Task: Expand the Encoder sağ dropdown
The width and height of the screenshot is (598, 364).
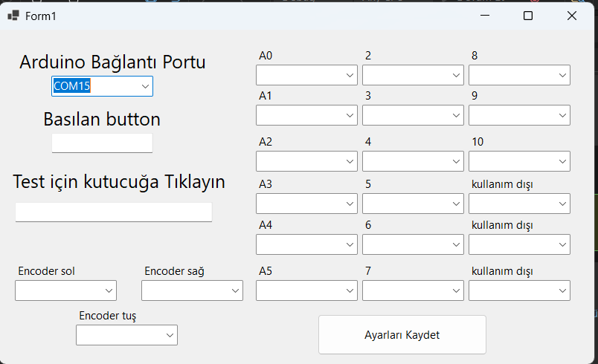Action: [192, 290]
